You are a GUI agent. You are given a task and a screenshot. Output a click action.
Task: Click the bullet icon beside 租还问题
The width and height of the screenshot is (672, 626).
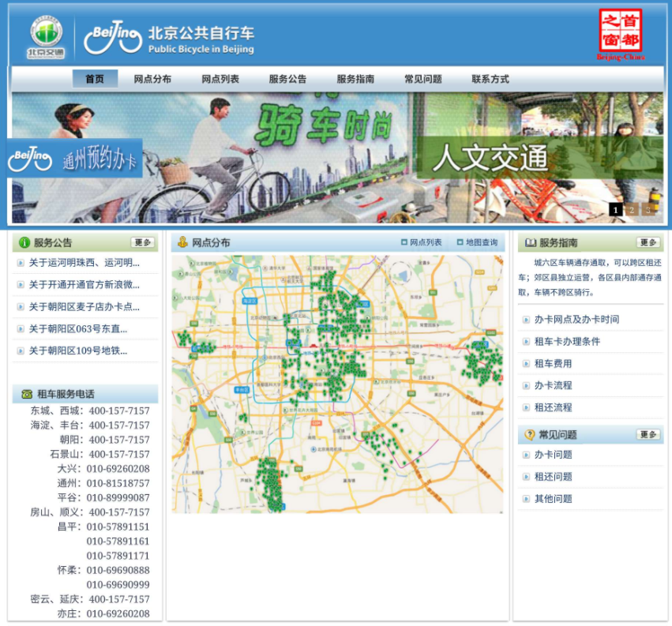[526, 477]
